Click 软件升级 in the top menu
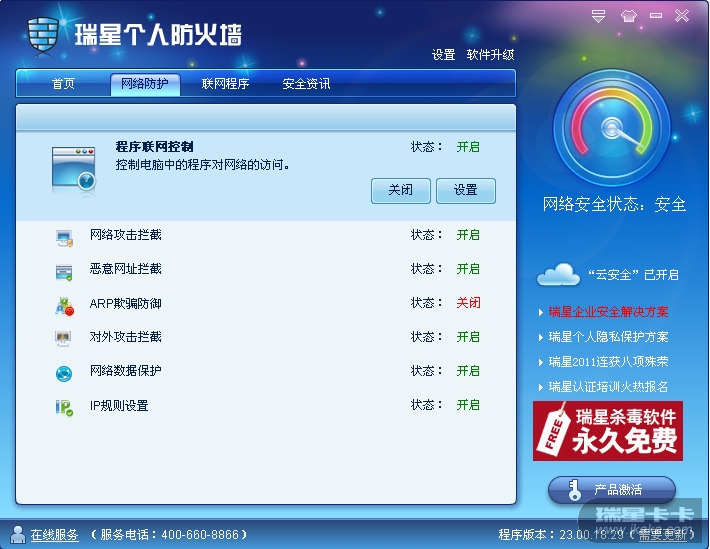This screenshot has width=710, height=549. 490,55
